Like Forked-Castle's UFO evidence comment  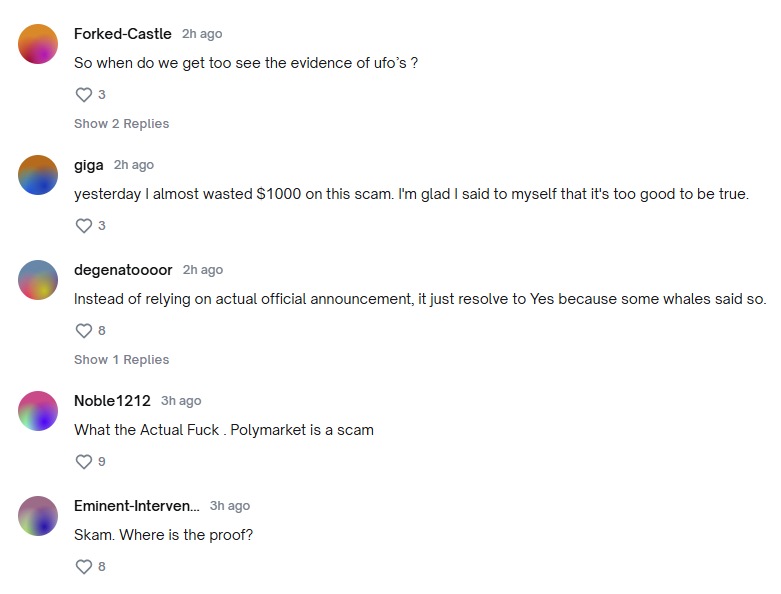(84, 95)
